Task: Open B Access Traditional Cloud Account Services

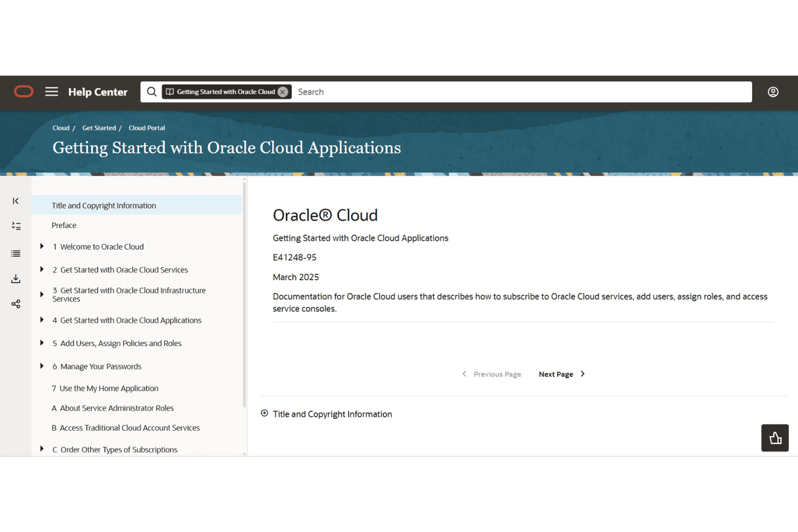Action: pos(126,428)
